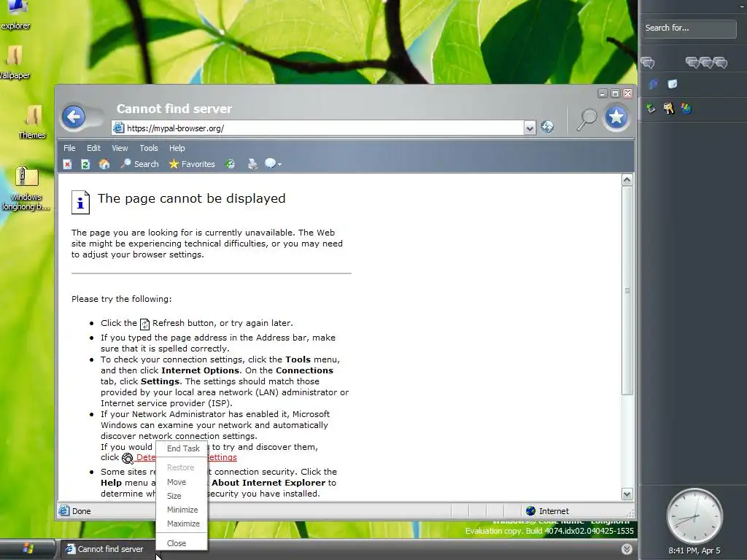The height and width of the screenshot is (560, 747).
Task: Click the green arrow device icon in sidebar
Action: 651,109
